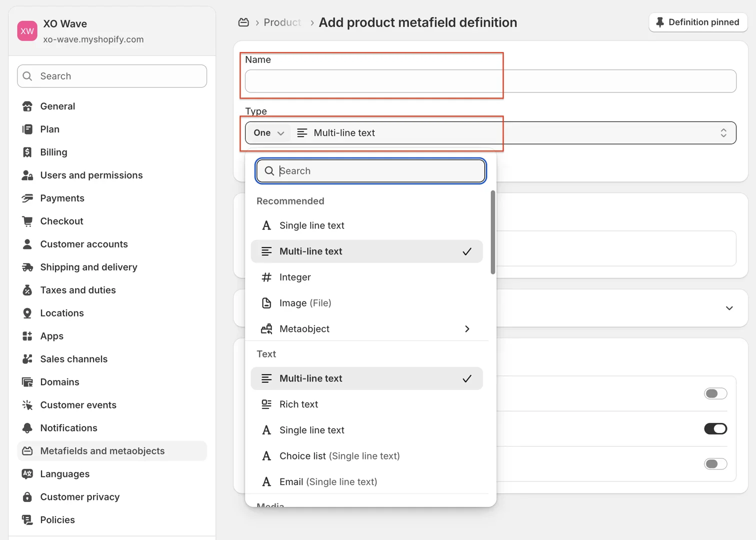Disable the enabled dark toggle switch
This screenshot has width=756, height=540.
point(715,428)
